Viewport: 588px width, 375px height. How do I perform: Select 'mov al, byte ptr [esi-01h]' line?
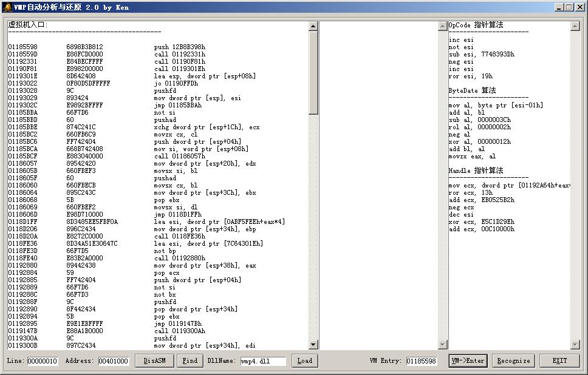pos(496,105)
